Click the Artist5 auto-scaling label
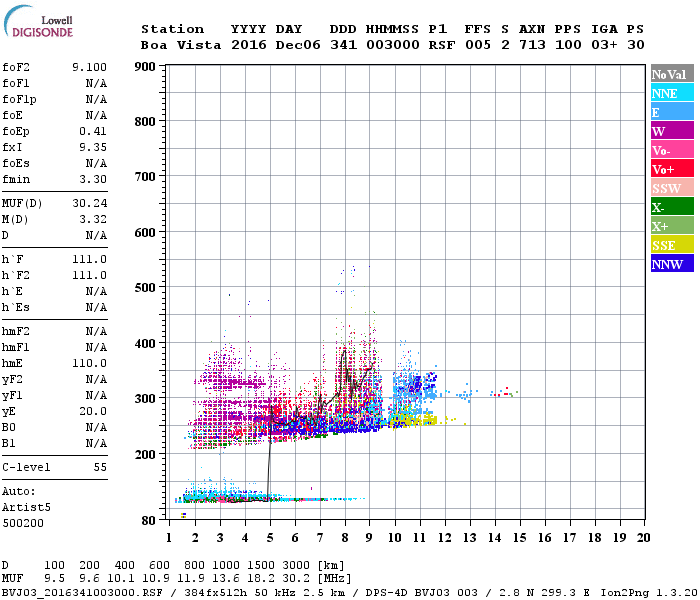Screen dimensions: 700x600 26,508
